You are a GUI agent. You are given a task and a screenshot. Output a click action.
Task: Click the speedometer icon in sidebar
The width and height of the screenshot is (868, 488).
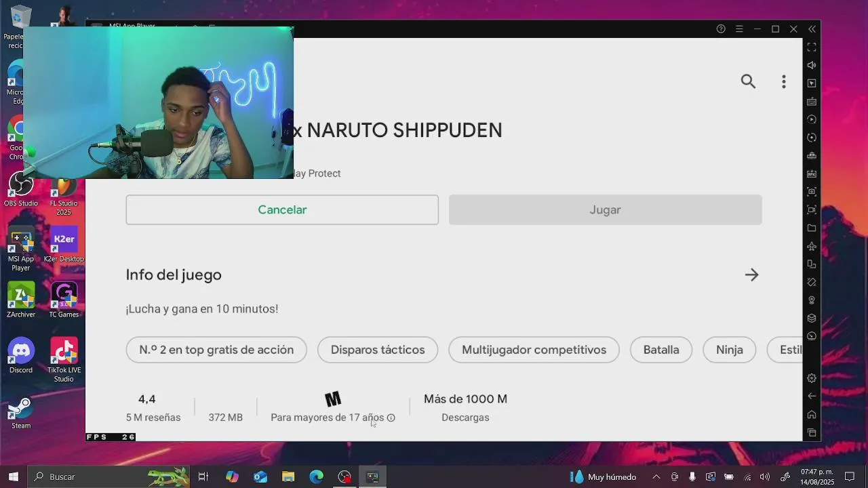click(x=812, y=336)
